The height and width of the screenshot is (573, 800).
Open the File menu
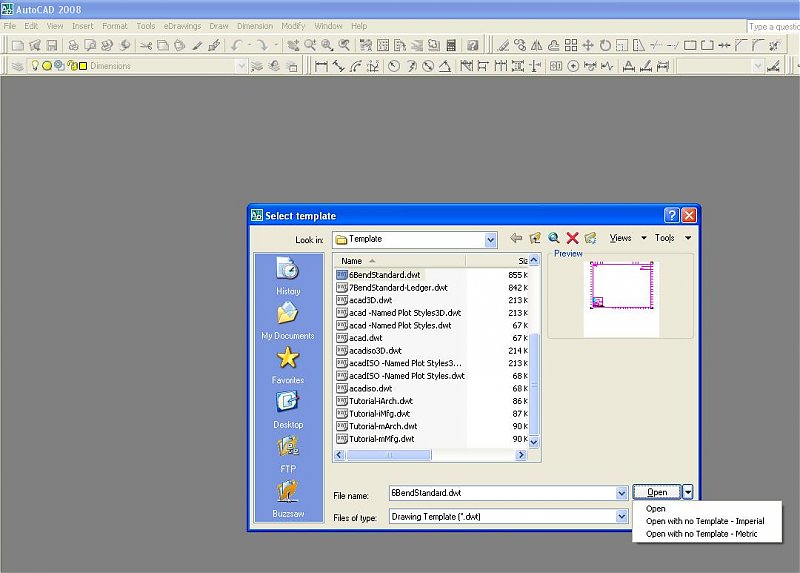click(10, 26)
